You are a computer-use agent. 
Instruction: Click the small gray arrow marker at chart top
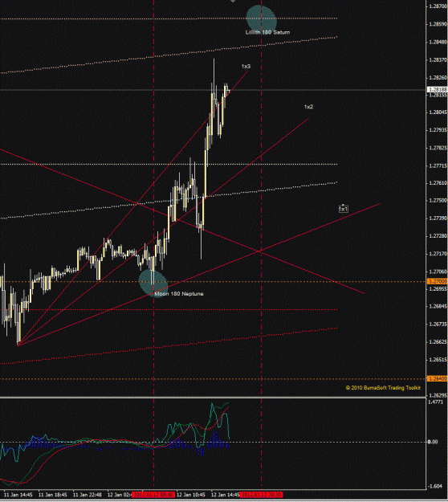tap(233, 2)
